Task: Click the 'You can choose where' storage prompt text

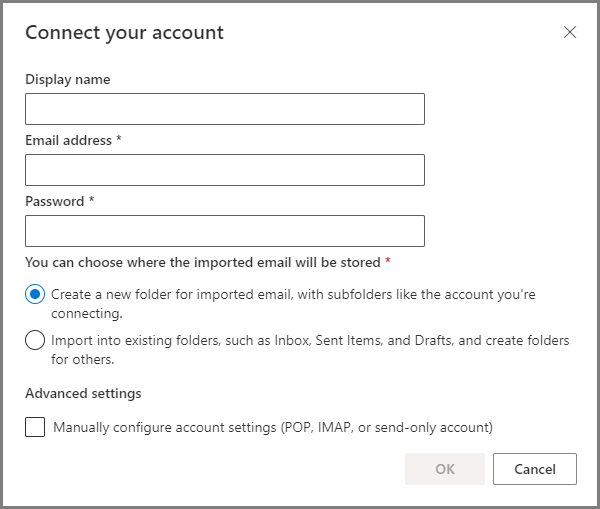Action: click(x=203, y=263)
